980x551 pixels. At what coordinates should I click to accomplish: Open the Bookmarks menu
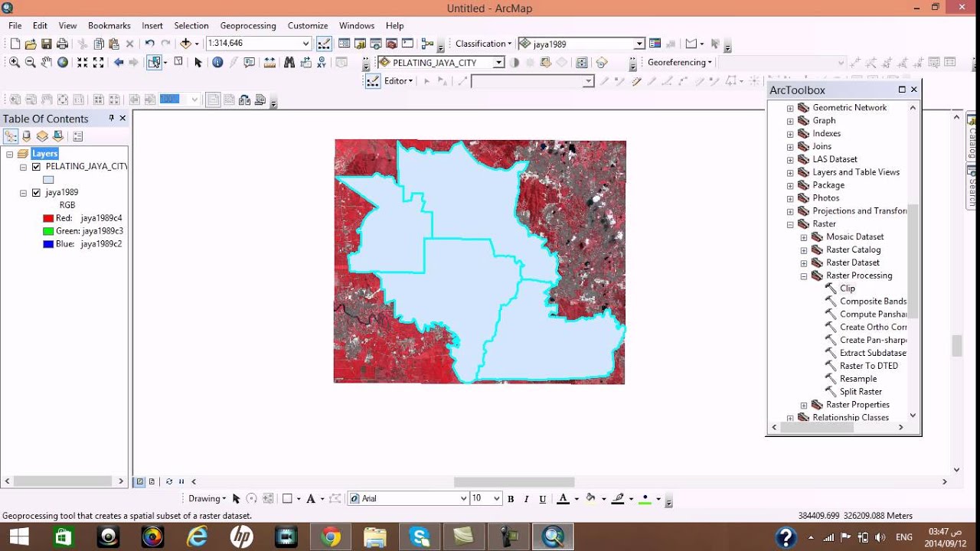109,26
